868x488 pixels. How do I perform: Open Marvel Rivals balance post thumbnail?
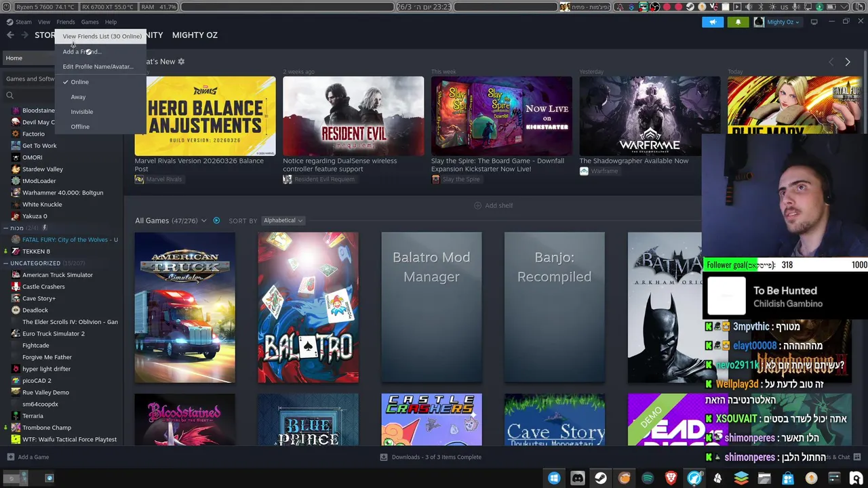click(205, 116)
